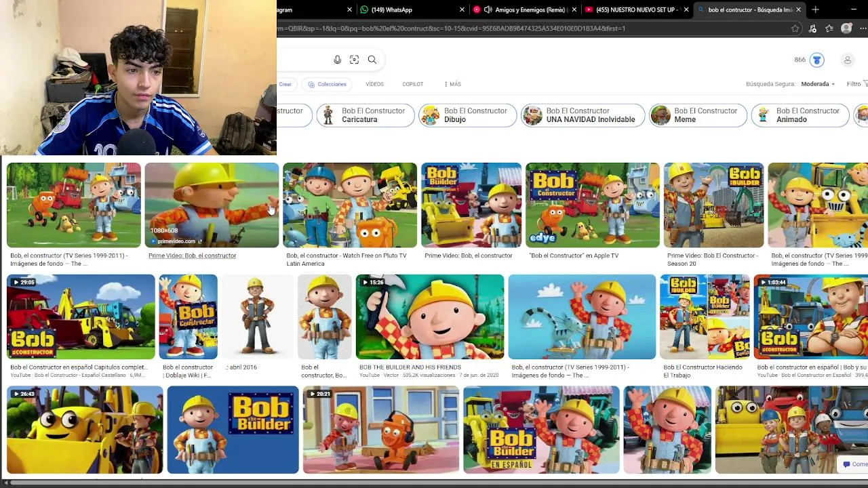Expand the MÁS menu

pos(452,84)
